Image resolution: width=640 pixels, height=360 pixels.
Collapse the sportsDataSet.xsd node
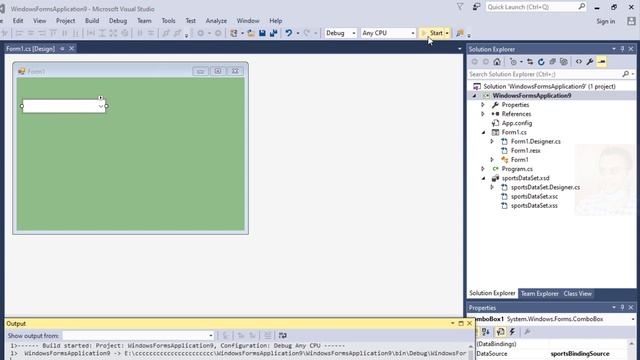pyautogui.click(x=483, y=178)
